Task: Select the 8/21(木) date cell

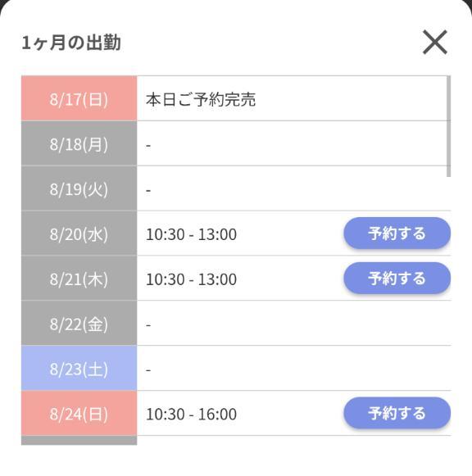Action: [79, 278]
